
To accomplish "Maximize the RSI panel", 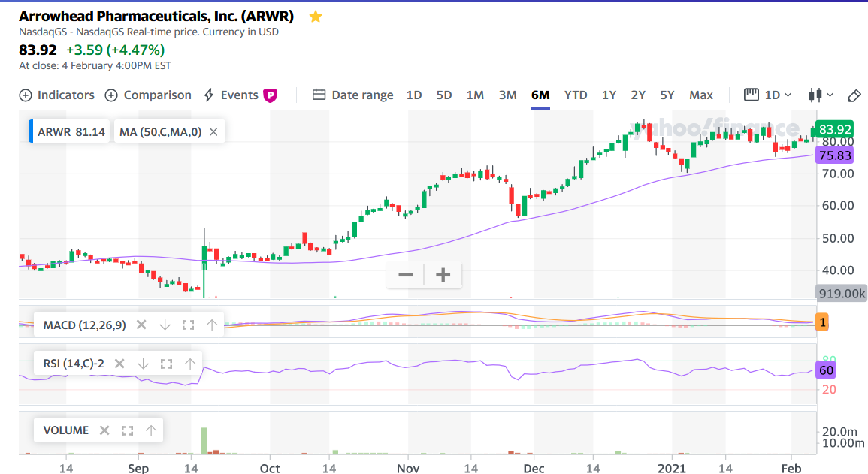I will click(x=166, y=364).
